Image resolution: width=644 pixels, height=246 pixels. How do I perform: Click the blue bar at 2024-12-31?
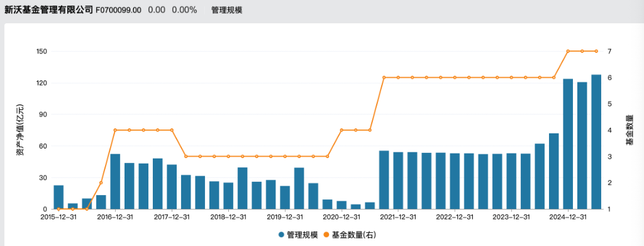568,144
